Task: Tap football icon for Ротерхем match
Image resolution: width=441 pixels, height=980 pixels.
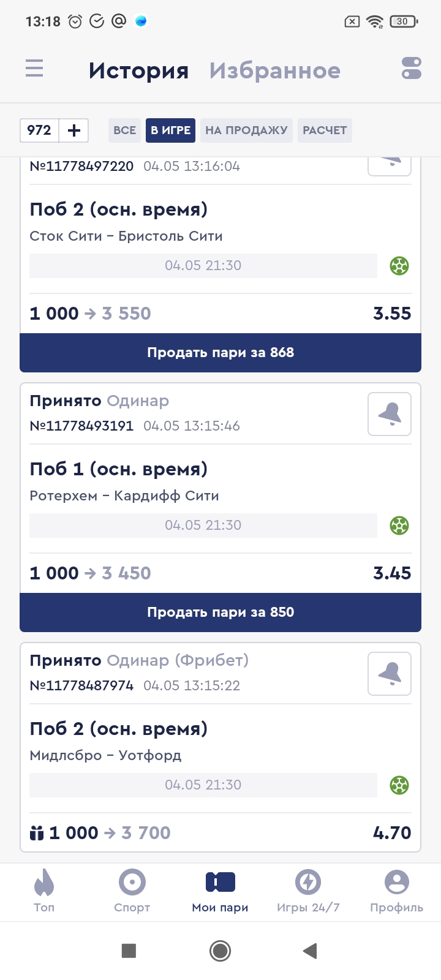Action: tap(399, 526)
